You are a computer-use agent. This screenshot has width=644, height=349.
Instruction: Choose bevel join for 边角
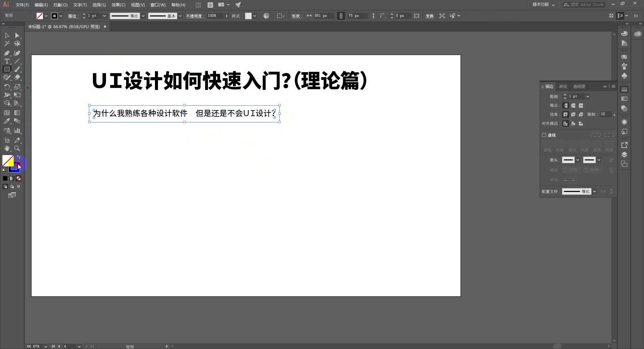coord(581,114)
